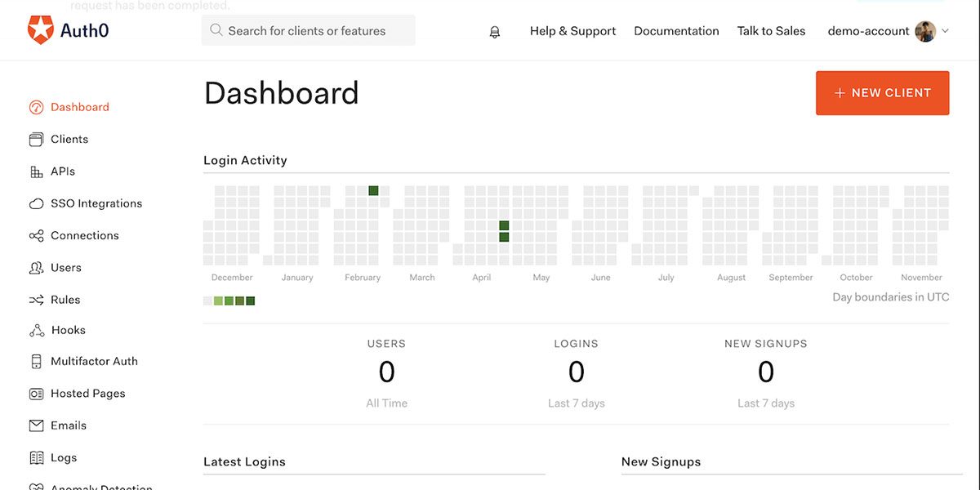Click the APIs building-blocks icon

pyautogui.click(x=36, y=171)
